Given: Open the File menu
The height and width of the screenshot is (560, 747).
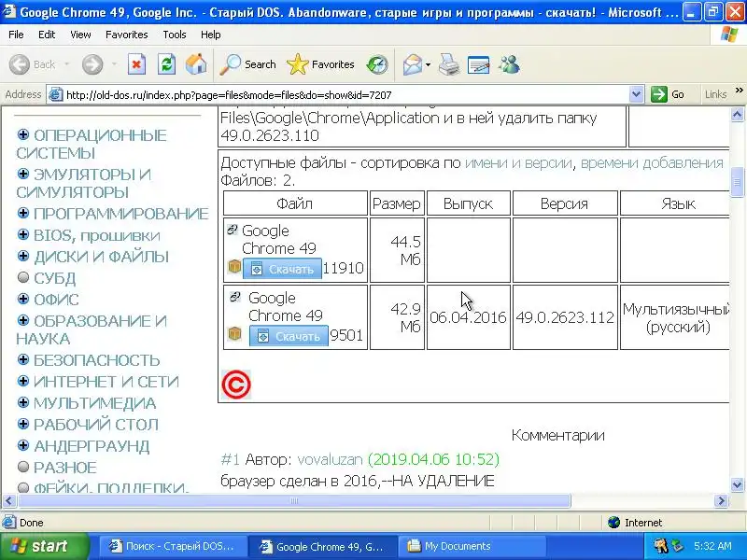Looking at the screenshot, I should click(16, 35).
